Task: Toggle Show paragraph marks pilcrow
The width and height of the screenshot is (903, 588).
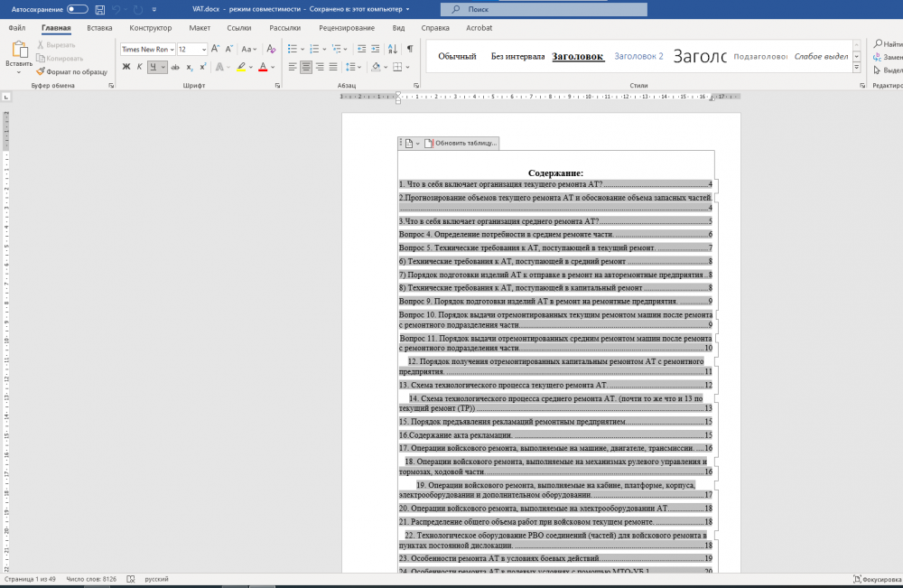Action: coord(409,49)
